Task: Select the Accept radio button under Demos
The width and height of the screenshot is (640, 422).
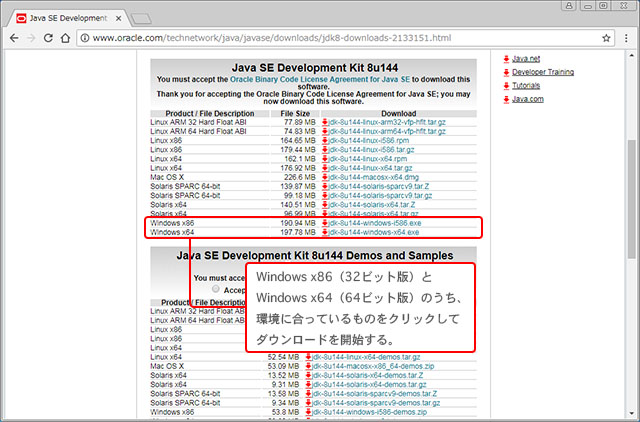Action: tap(216, 289)
